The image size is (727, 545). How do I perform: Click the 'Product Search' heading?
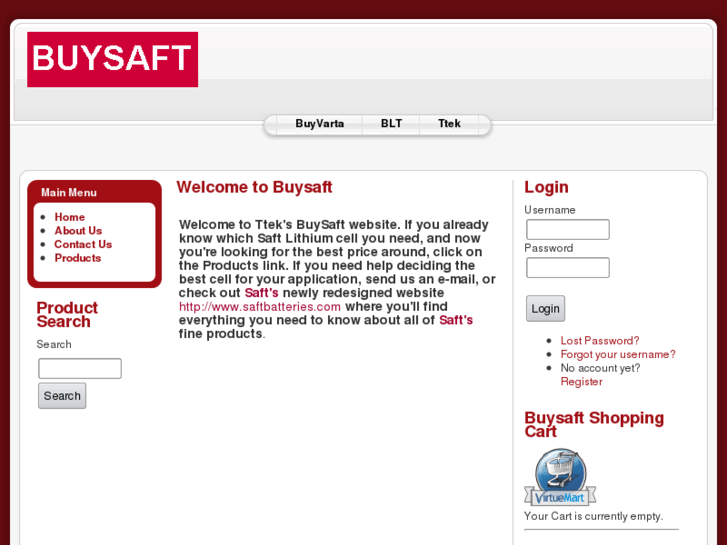click(x=67, y=314)
